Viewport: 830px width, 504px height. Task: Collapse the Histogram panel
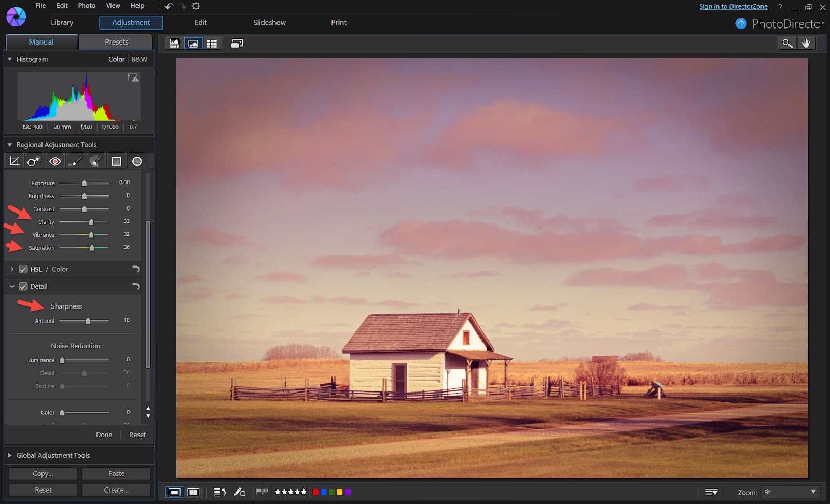10,59
